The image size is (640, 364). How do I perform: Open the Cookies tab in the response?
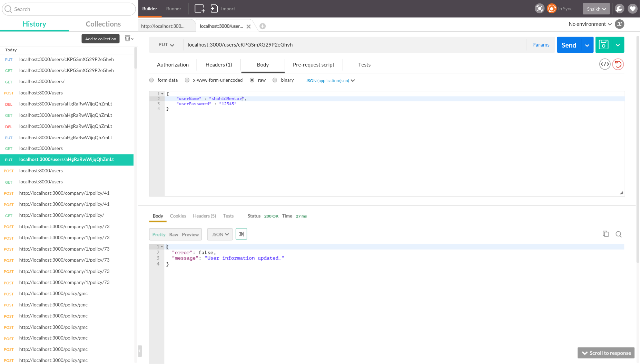178,216
